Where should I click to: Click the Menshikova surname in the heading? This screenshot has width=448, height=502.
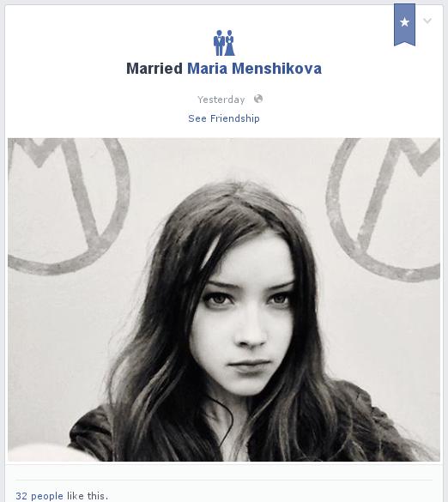276,69
